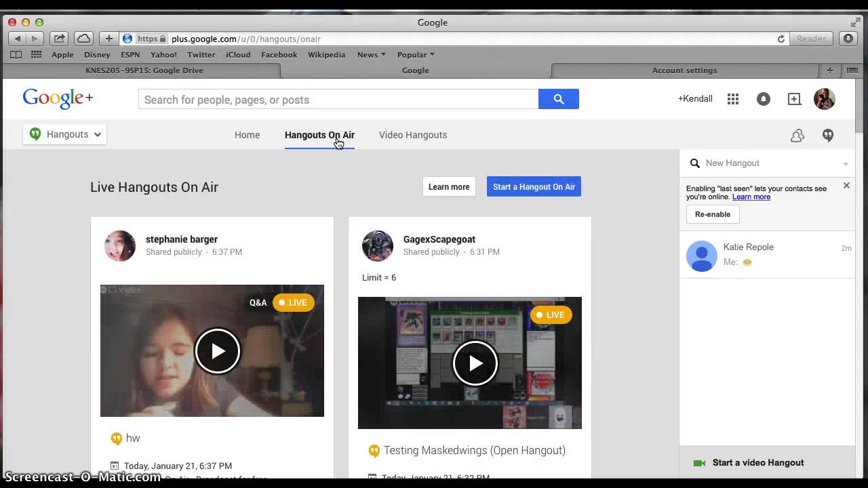This screenshot has height=488, width=868.
Task: Open Safari downloads arrow icon
Action: (x=848, y=39)
